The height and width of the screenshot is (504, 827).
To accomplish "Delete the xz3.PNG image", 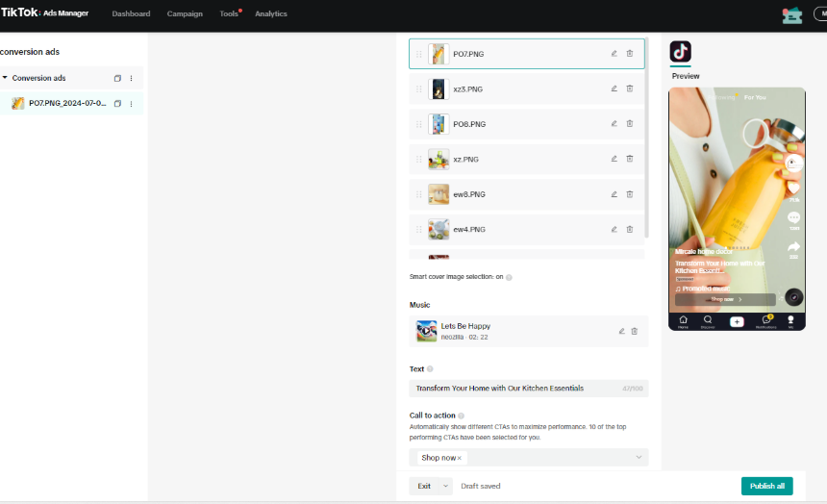I will pos(630,88).
